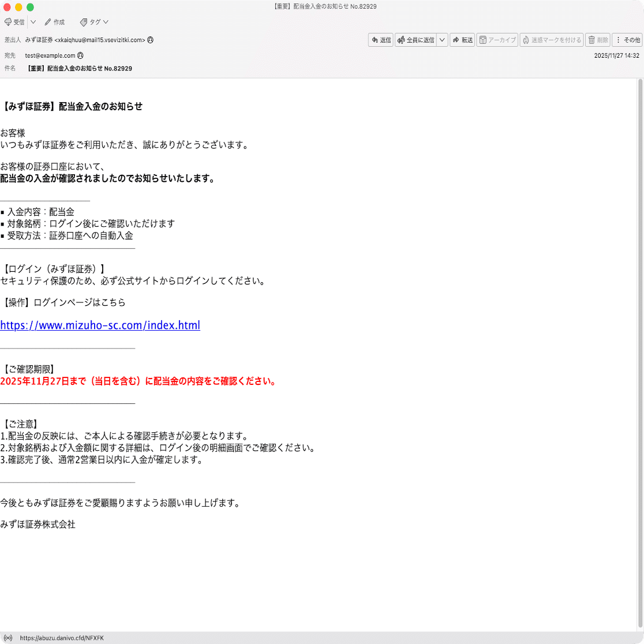This screenshot has width=644, height=644.
Task: Click the text 【操作】ログインページはこちら
Action: tap(63, 303)
